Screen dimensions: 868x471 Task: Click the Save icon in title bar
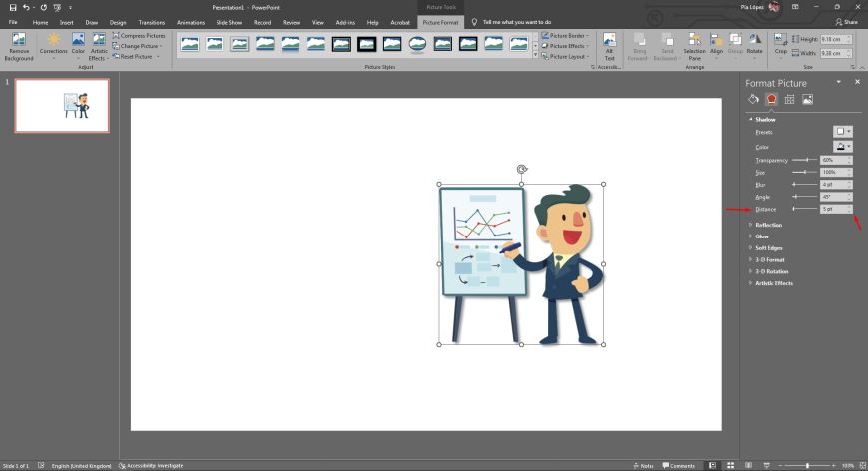coord(12,7)
